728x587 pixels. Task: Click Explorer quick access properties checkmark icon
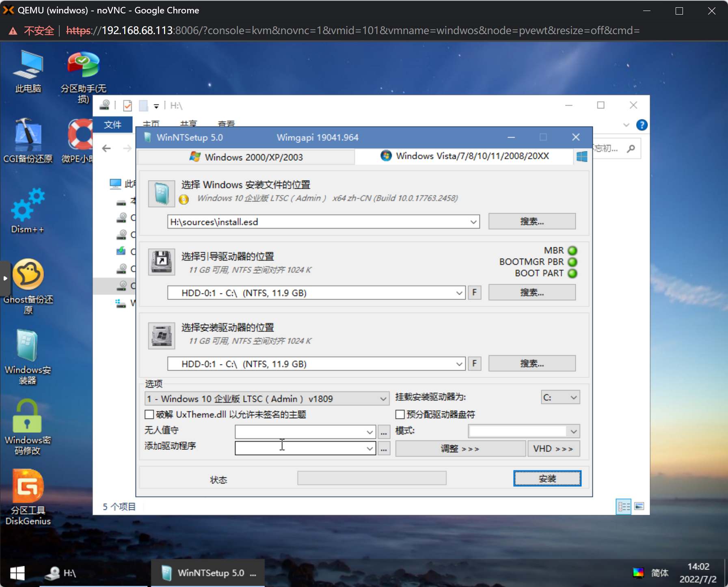pyautogui.click(x=127, y=106)
